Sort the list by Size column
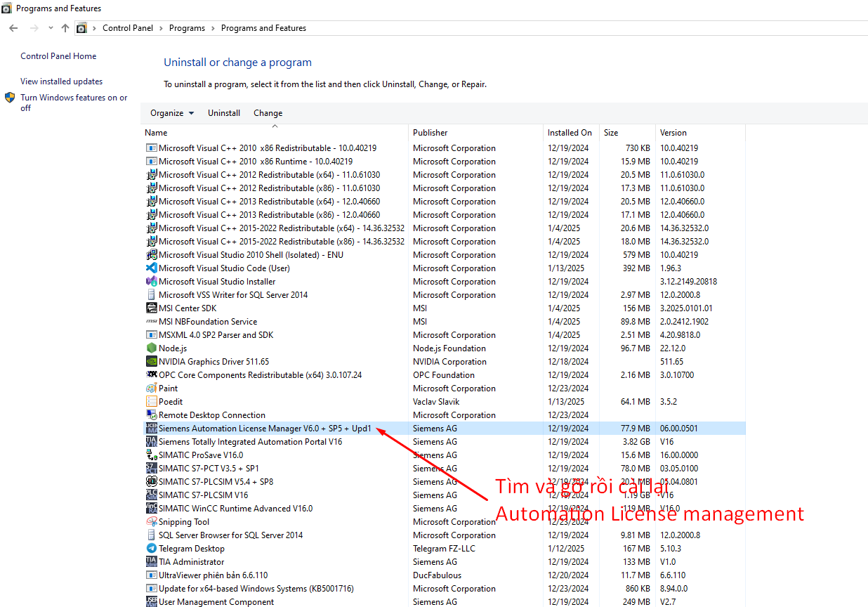 pos(628,132)
